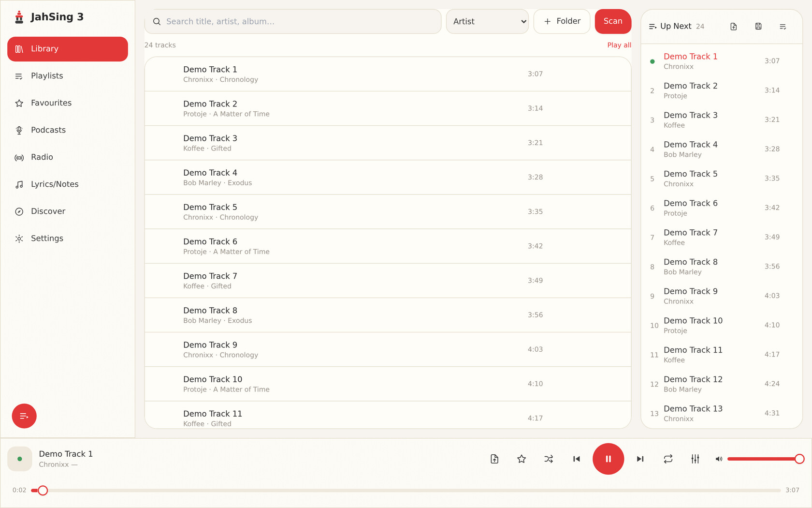Screen dimensions: 812x508
Task: Open the Podcasts section
Action: click(68, 130)
